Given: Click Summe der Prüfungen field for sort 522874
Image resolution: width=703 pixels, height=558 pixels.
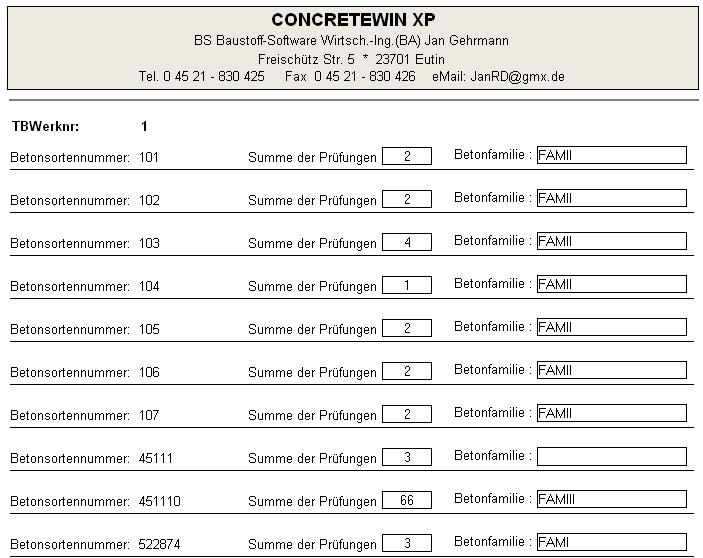Looking at the screenshot, I should pyautogui.click(x=407, y=543).
